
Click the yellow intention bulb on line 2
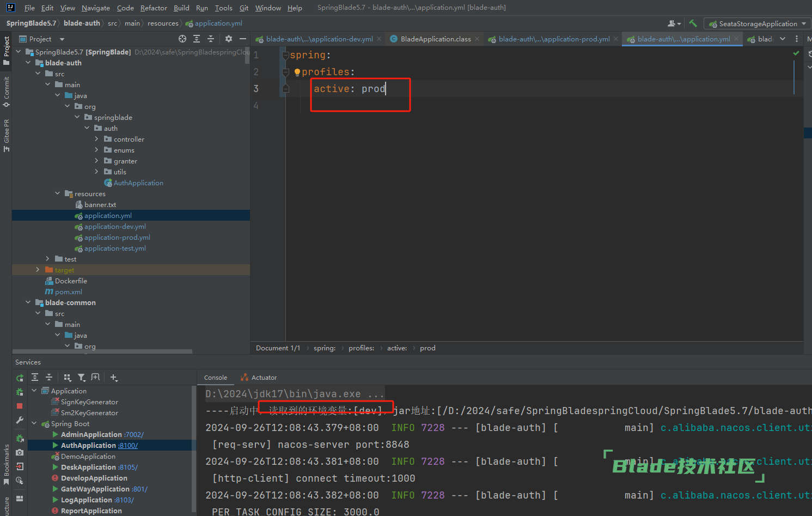297,72
